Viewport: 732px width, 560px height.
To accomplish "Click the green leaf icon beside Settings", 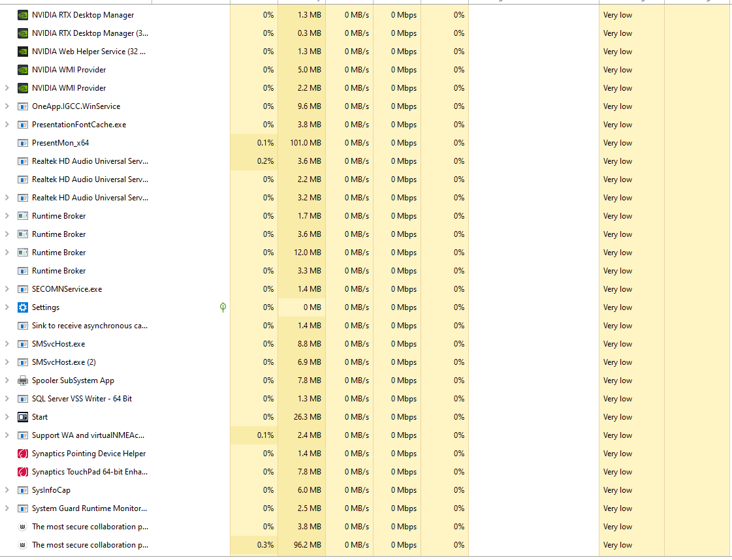I will tap(223, 307).
